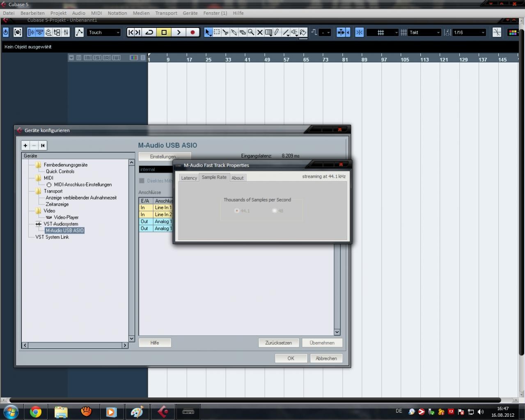The height and width of the screenshot is (420, 525).
Task: Toggle the constrain delay compensation button
Action: pos(6,32)
